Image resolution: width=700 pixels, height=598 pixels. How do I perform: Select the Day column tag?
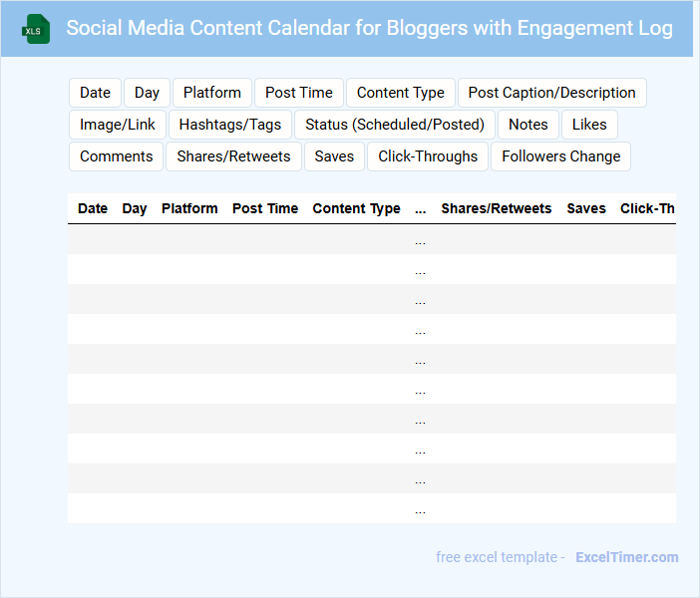[x=147, y=93]
